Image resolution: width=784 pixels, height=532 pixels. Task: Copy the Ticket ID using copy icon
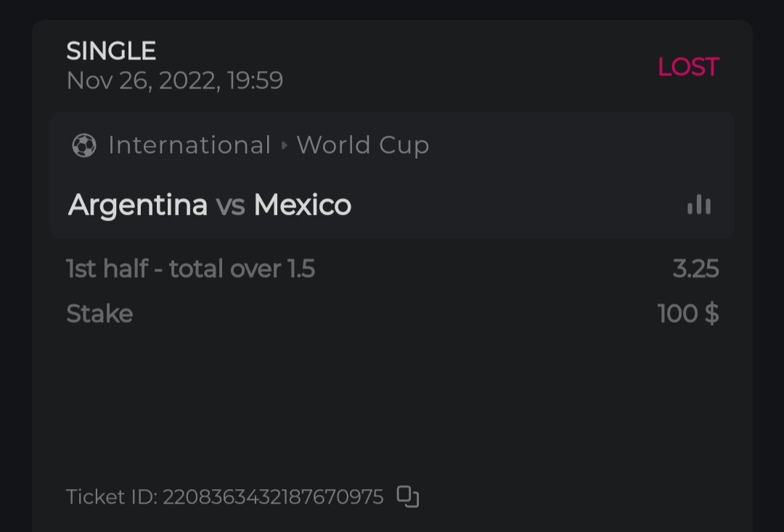coord(408,496)
